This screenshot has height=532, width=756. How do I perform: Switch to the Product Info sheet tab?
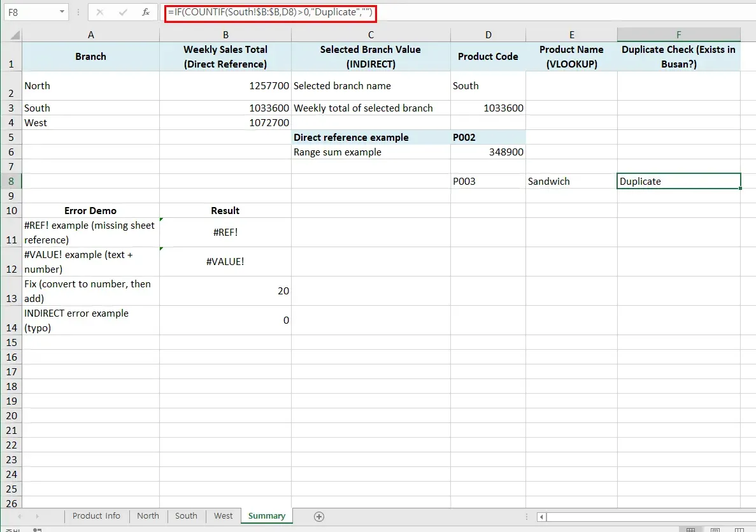pyautogui.click(x=96, y=516)
